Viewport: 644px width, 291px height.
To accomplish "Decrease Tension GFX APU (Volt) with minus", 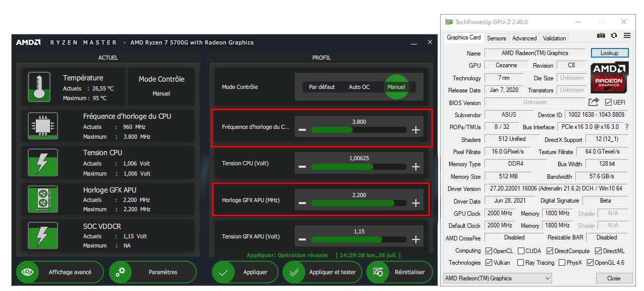I will (x=302, y=239).
